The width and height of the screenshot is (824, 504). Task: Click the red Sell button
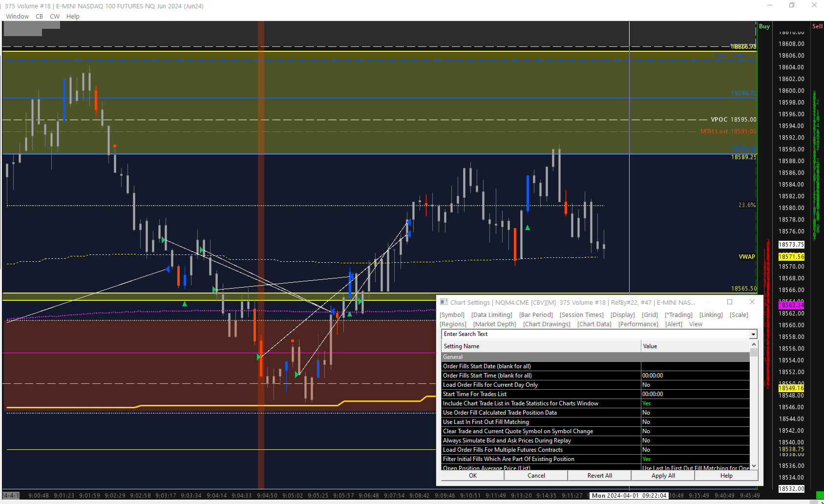pyautogui.click(x=817, y=26)
